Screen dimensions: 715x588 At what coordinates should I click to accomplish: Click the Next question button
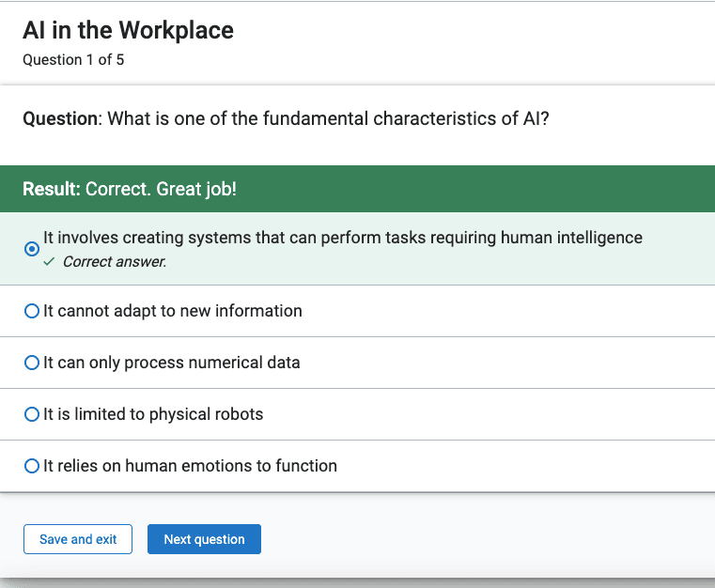point(204,539)
